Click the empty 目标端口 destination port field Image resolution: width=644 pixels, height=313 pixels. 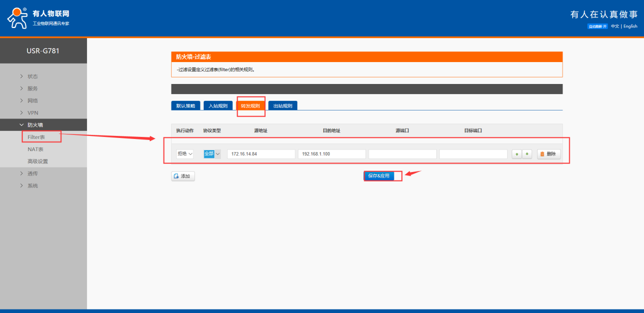tap(473, 154)
